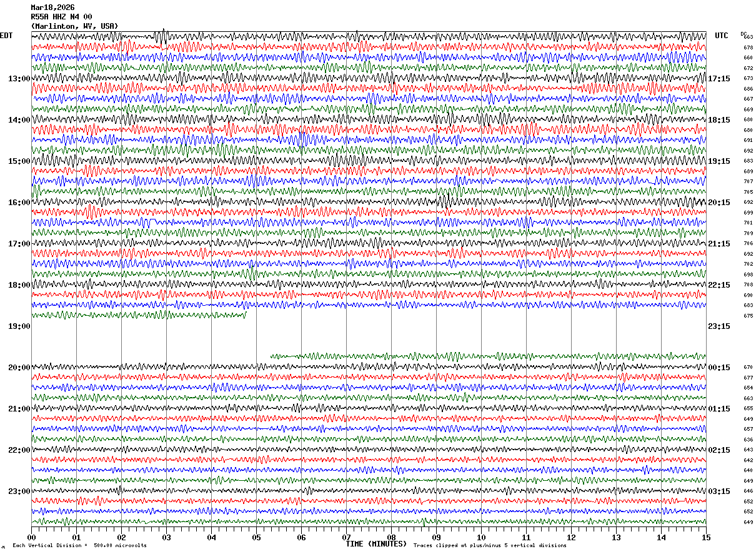
Task: Click the '01' minute tick label
Action: (76, 537)
